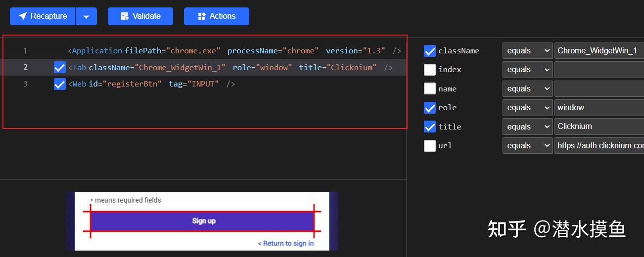Viewport: 644px width, 257px height.
Task: Enable the index attribute checkbox
Action: tap(430, 70)
